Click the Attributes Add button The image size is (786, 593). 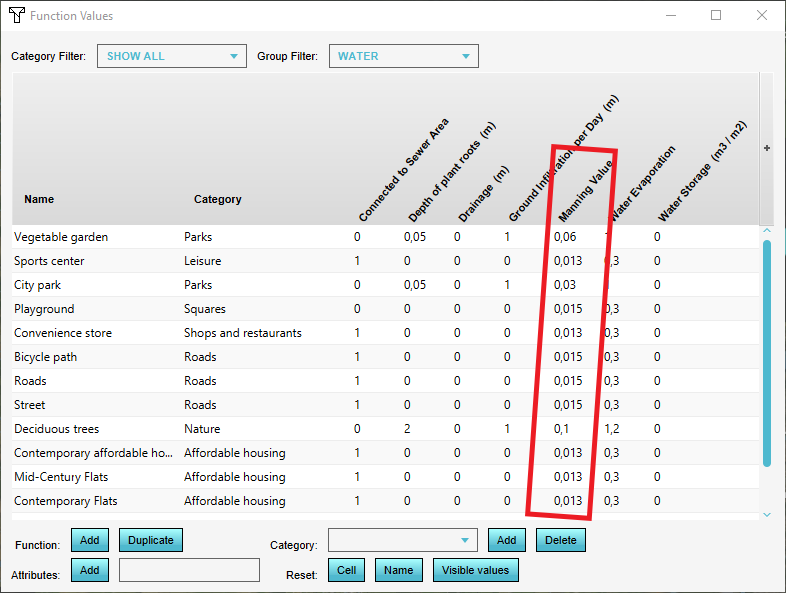click(x=90, y=570)
